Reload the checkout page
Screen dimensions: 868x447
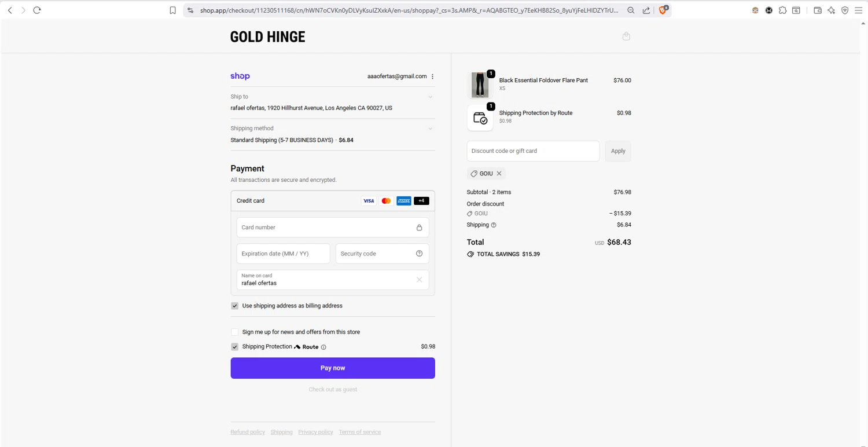pos(37,10)
